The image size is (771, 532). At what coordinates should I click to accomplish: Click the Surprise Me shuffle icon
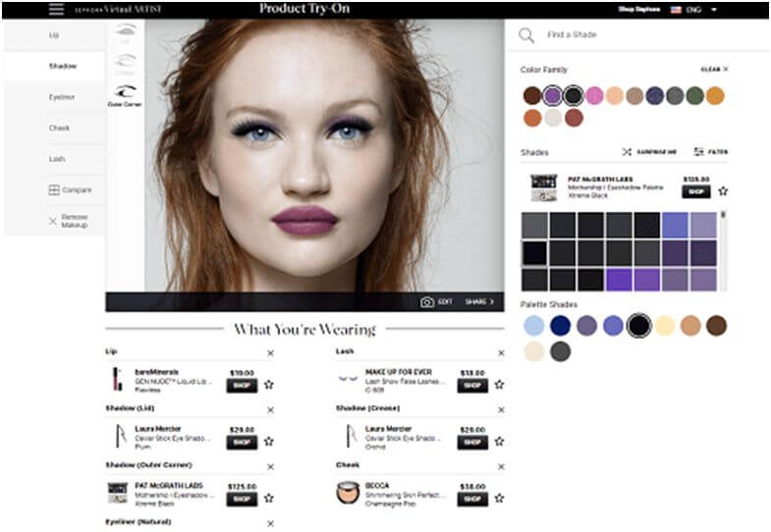[628, 152]
